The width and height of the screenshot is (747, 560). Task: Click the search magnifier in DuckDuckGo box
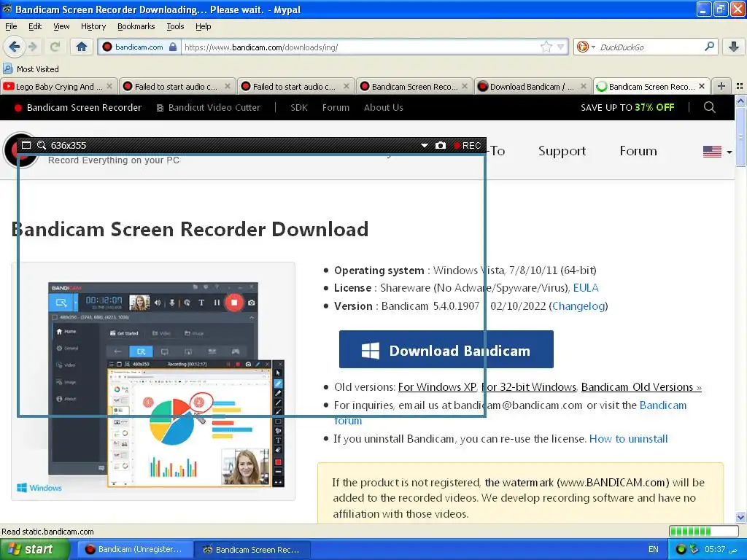point(709,47)
